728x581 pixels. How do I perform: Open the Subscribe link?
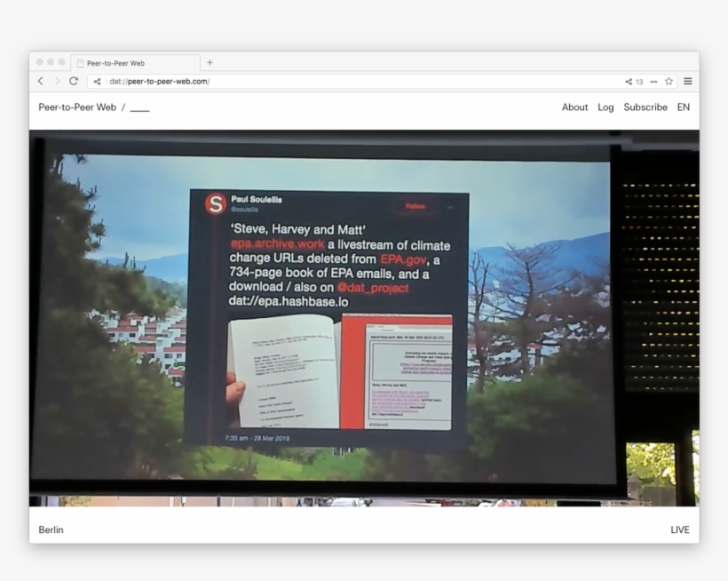pyautogui.click(x=645, y=107)
